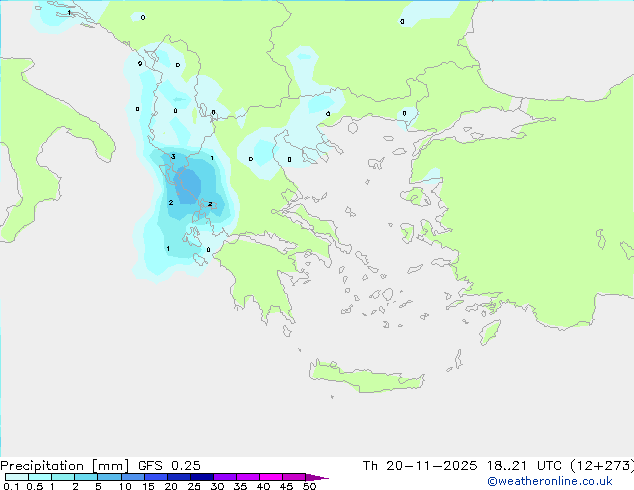
Task: Click the '(12+273)' forecast offset text
Action: (x=602, y=466)
